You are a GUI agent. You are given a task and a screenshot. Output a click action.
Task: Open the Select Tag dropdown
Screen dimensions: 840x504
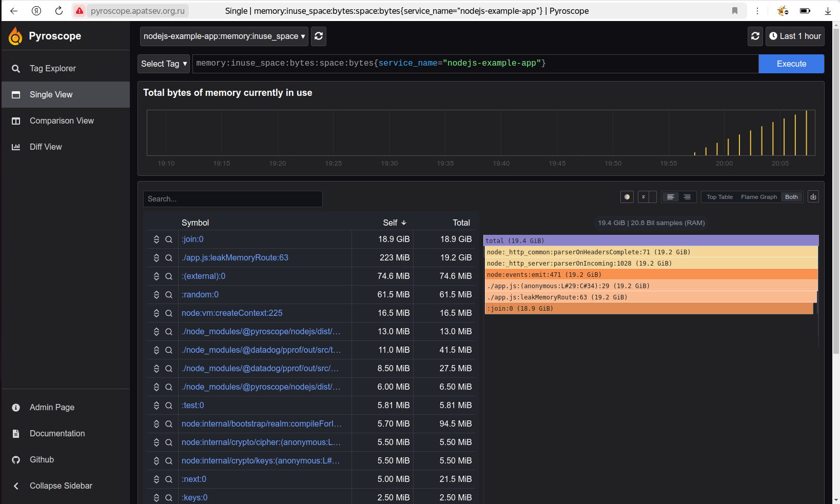click(x=164, y=64)
